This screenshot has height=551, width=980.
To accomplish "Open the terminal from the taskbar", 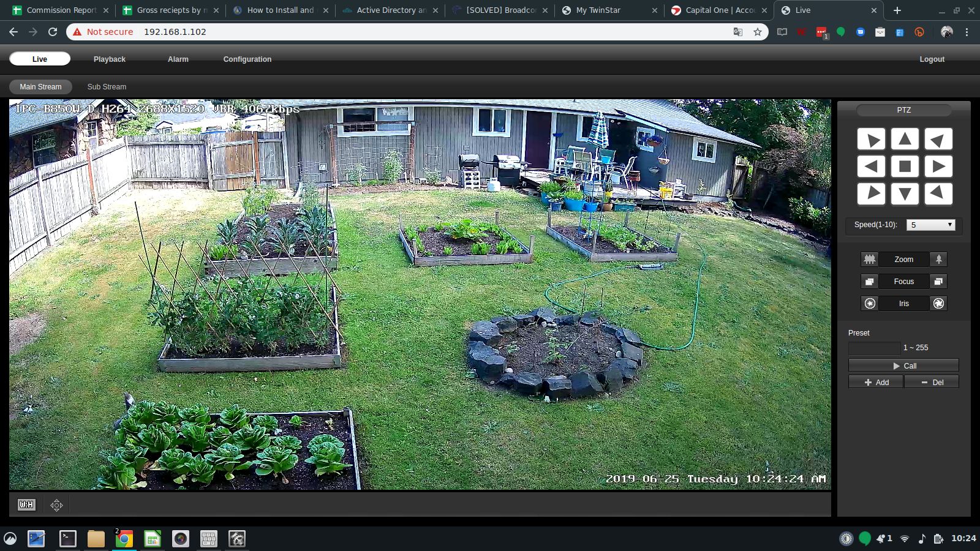I will click(67, 539).
